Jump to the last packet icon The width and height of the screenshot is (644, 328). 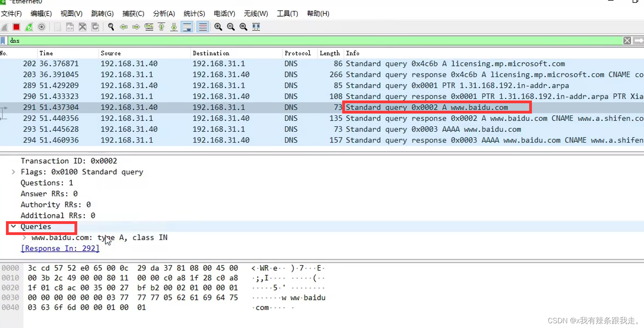pyautogui.click(x=174, y=27)
